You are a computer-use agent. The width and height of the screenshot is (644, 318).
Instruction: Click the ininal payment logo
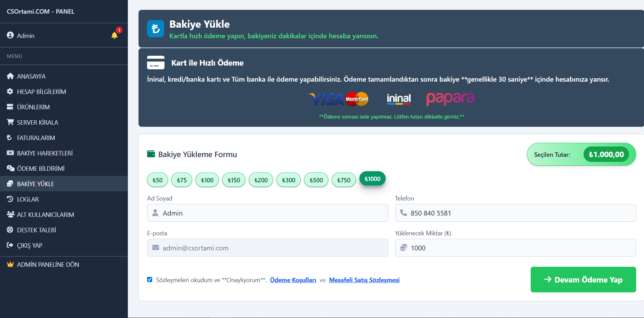[x=398, y=99]
